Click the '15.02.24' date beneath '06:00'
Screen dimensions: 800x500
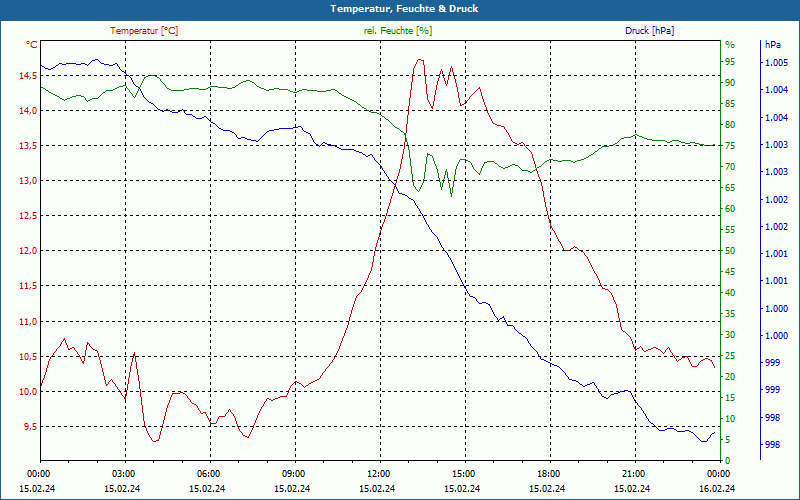pyautogui.click(x=207, y=488)
